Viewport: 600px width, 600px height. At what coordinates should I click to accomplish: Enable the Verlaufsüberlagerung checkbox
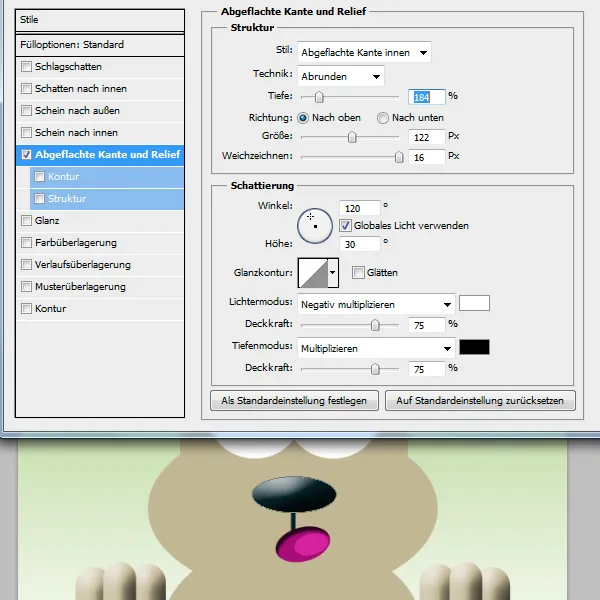click(x=26, y=265)
